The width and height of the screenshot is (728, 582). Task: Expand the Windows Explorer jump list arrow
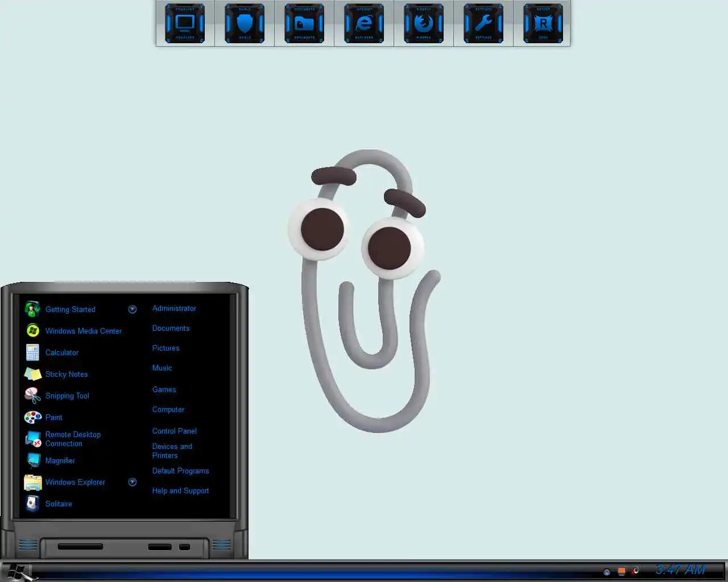pyautogui.click(x=133, y=482)
